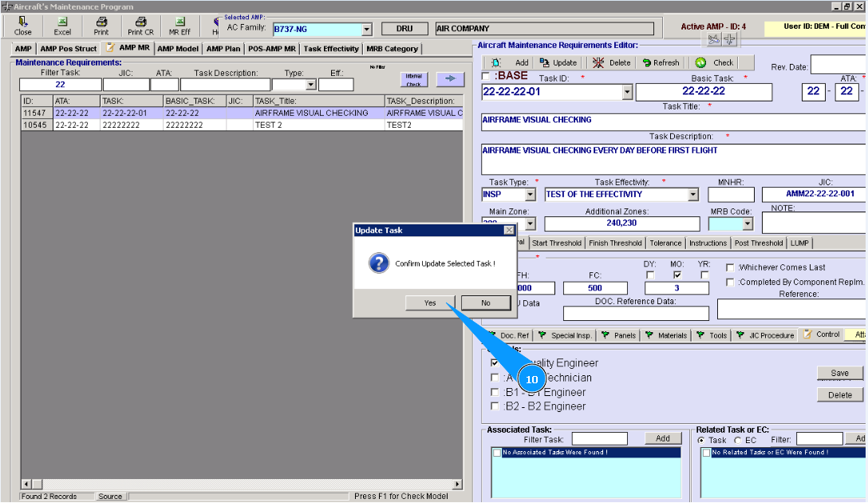
Task: Open the Start Threshold tab
Action: (x=556, y=244)
